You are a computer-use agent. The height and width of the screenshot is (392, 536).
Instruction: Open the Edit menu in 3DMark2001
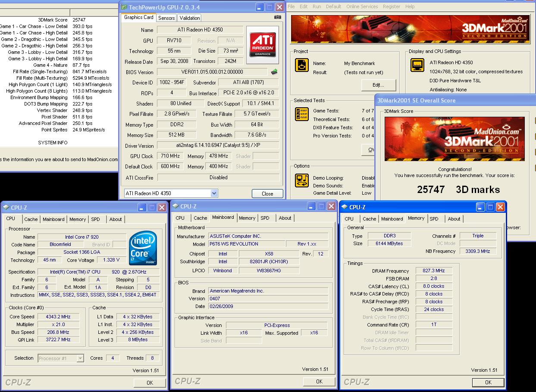point(304,6)
